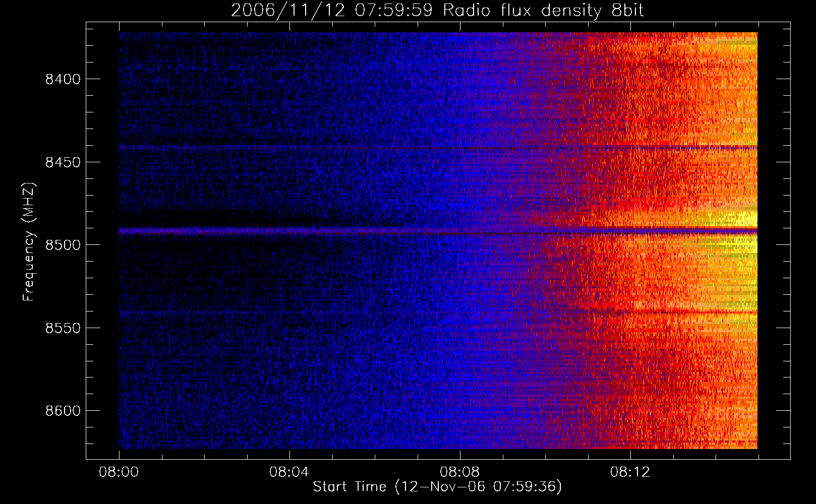Click the 8600 frequency tick label

(63, 411)
